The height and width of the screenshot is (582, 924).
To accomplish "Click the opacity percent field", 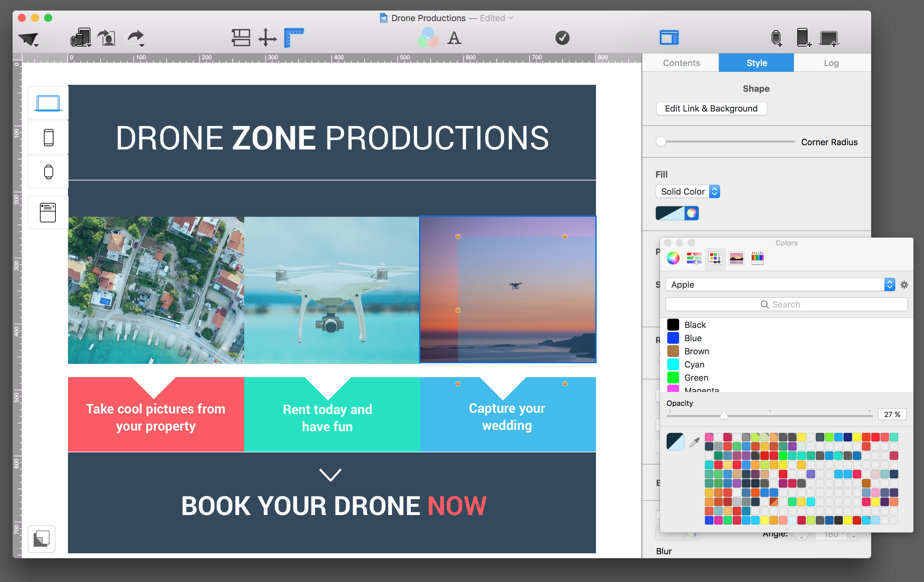I will click(891, 414).
